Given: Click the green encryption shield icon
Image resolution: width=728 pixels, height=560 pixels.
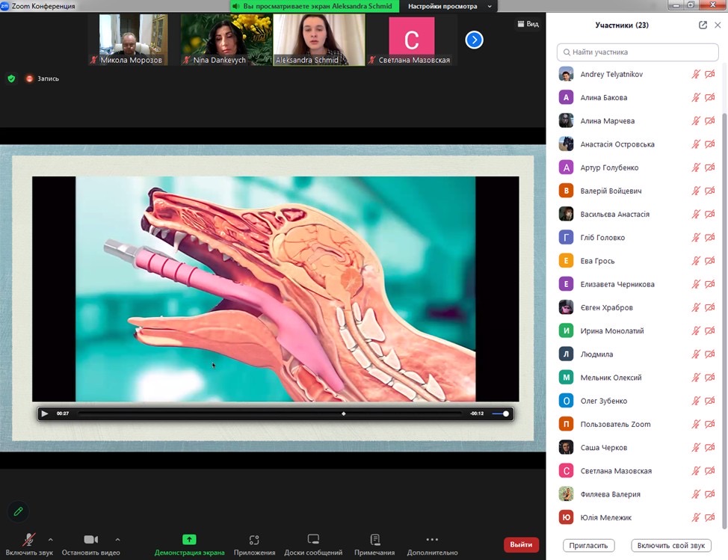Looking at the screenshot, I should coord(11,79).
